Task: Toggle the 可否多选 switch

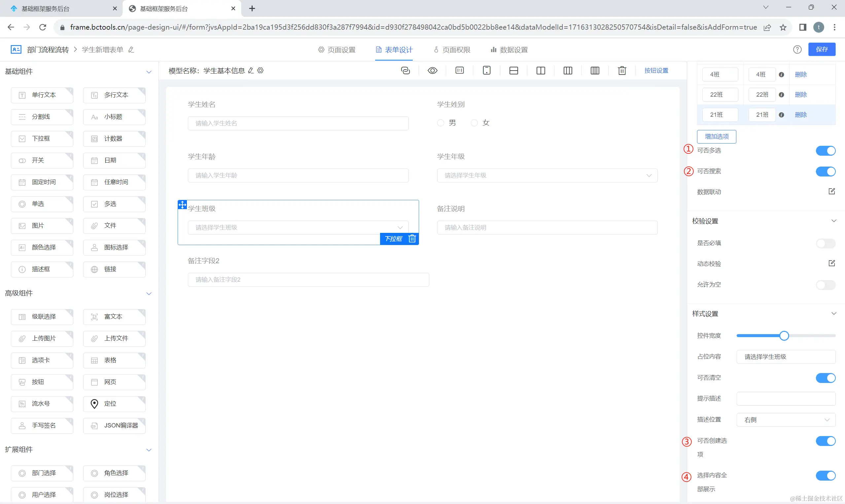Action: pos(825,150)
